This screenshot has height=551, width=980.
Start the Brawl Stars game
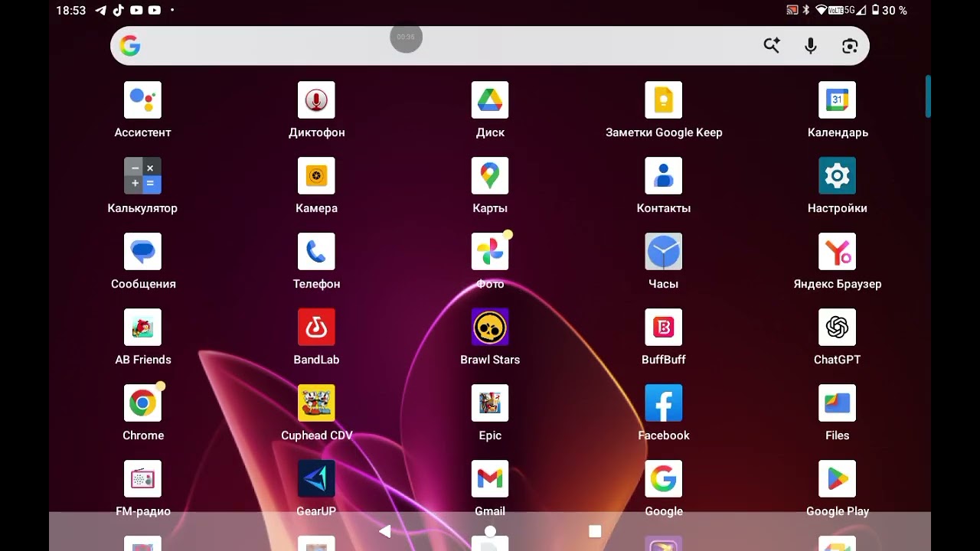coord(490,328)
